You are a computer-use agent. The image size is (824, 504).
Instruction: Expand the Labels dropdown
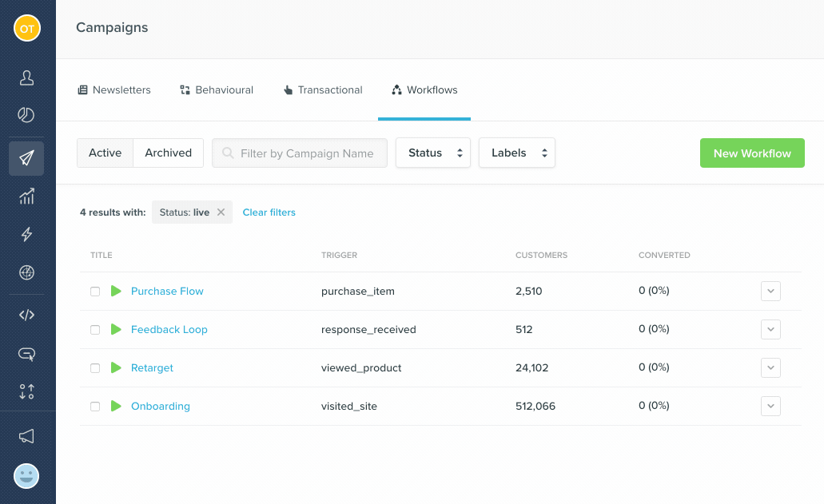(516, 153)
